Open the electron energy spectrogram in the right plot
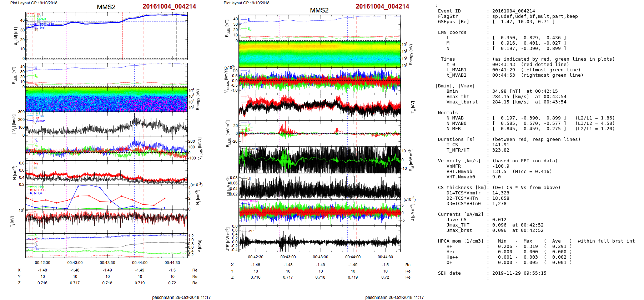Screen dimensions: 644x300 click(x=320, y=54)
